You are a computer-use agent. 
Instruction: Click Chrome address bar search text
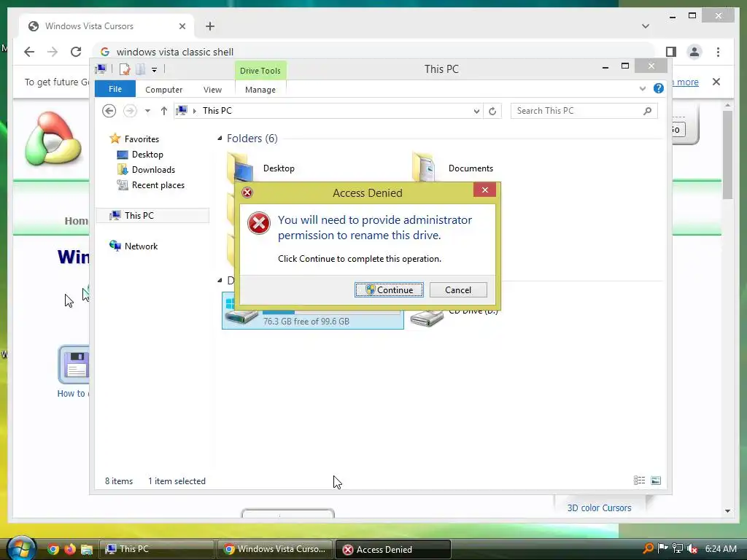(x=175, y=52)
